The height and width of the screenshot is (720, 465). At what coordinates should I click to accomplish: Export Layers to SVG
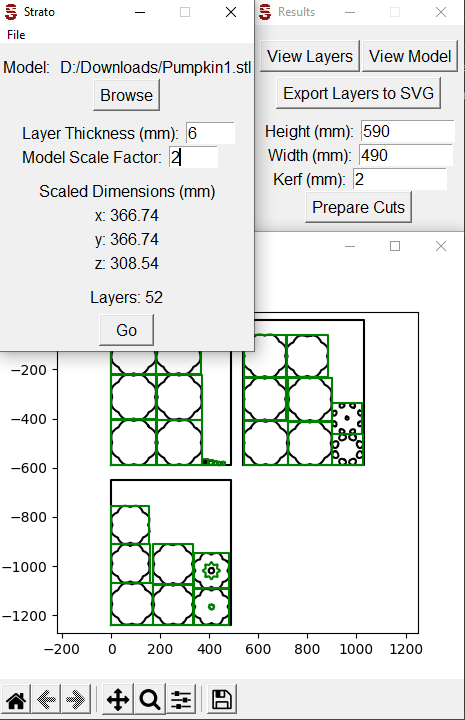(x=359, y=93)
